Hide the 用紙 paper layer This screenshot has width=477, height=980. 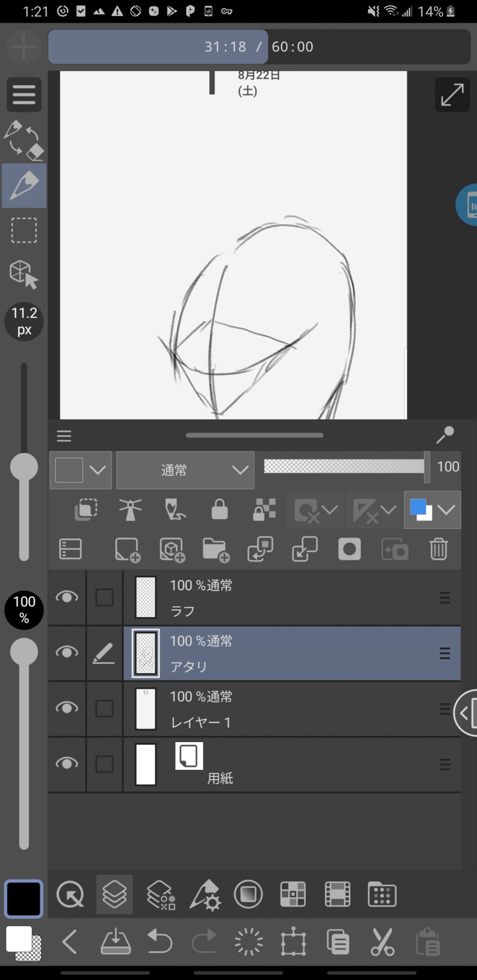point(67,764)
